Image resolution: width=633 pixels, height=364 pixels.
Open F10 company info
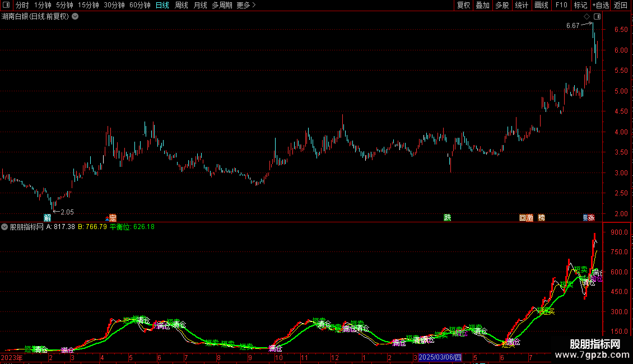[561, 5]
